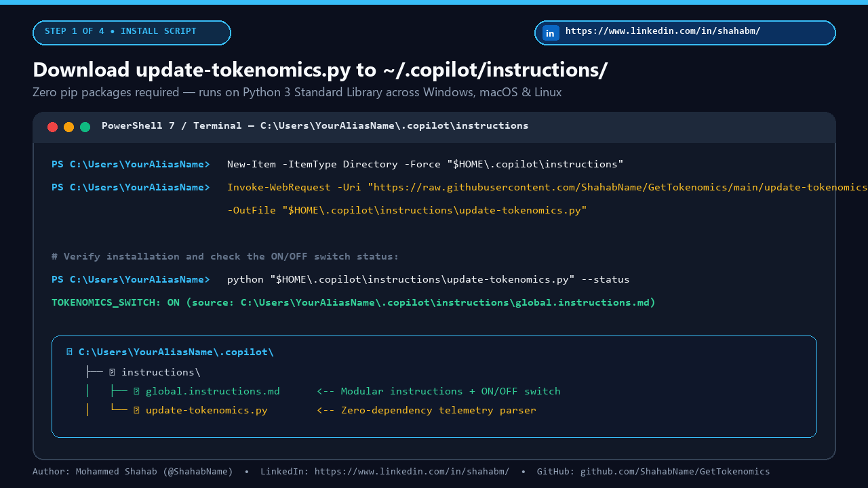Click the LinkedIn logo icon
Viewport: 868px width, 488px height.
[551, 33]
